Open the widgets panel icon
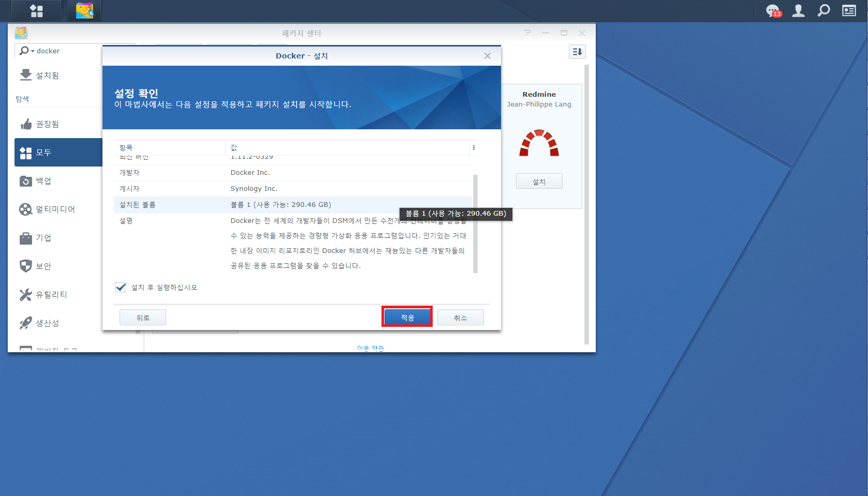868x496 pixels. pos(849,11)
